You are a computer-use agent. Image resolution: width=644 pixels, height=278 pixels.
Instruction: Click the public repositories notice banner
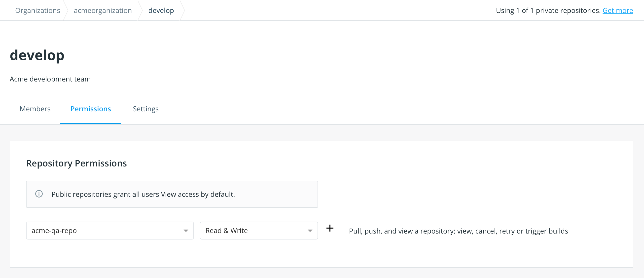click(x=172, y=194)
